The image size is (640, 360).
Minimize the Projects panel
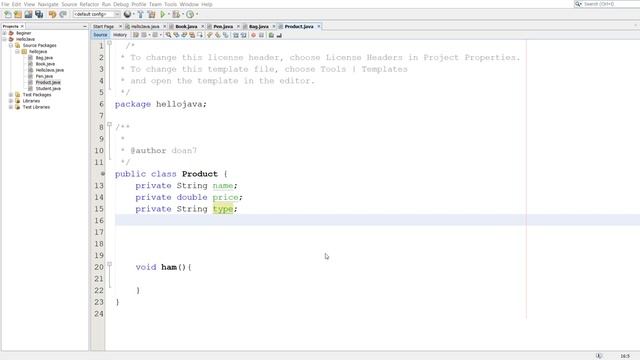pos(84,26)
